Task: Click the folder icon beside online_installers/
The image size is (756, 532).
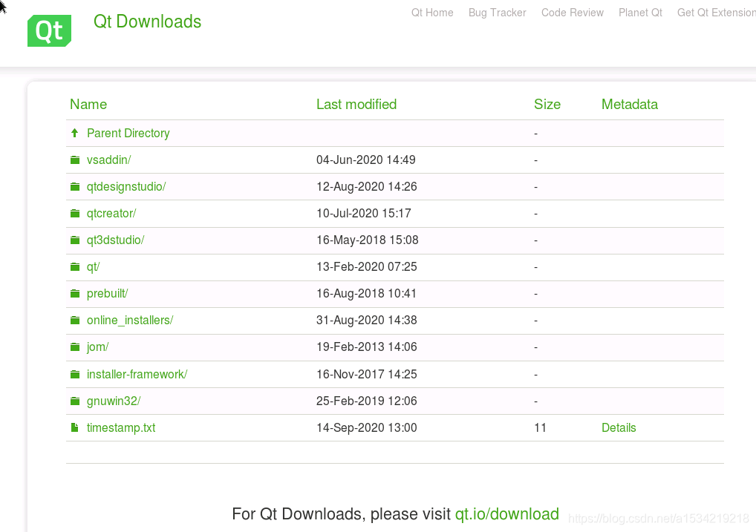Action: point(75,321)
